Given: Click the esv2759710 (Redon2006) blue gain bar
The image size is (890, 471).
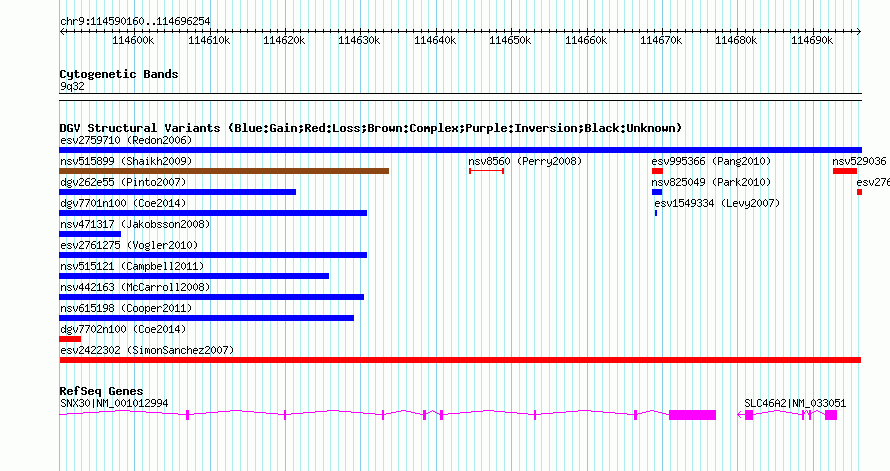Looking at the screenshot, I should point(460,150).
